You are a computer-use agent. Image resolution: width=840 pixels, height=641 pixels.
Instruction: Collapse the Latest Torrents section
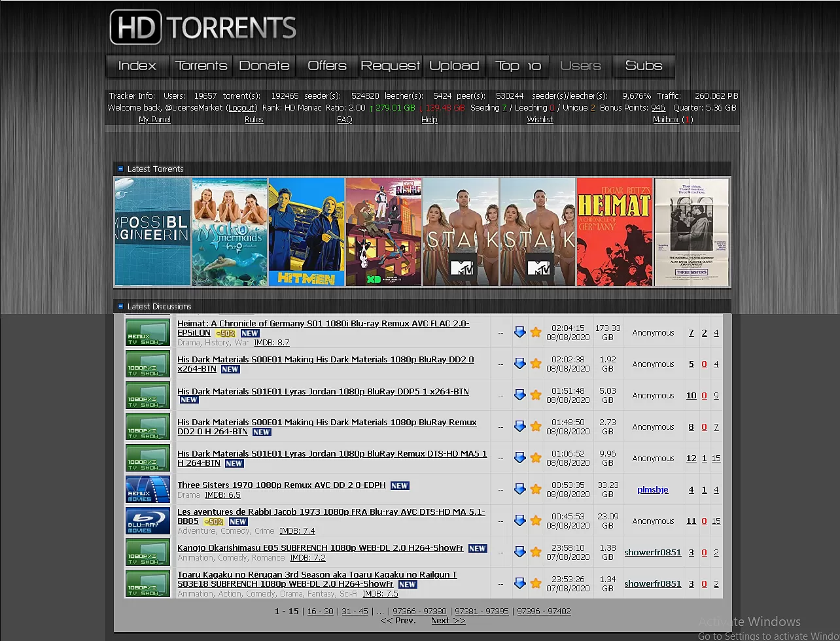coord(120,169)
